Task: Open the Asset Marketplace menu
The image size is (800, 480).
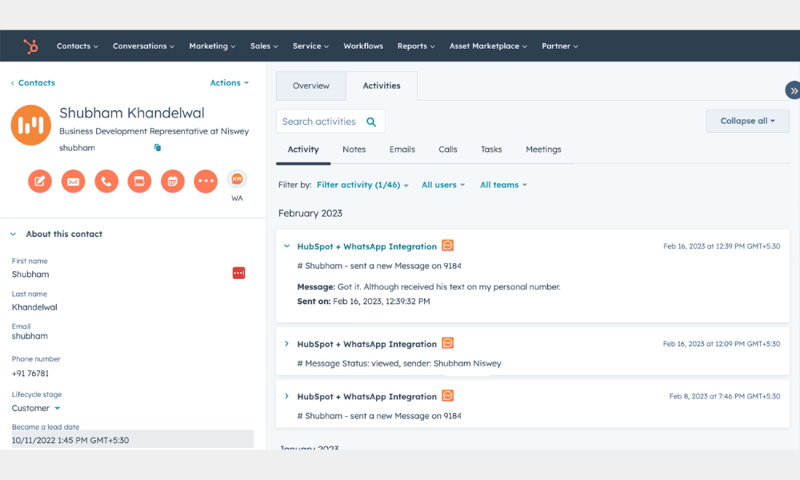Action: tap(488, 46)
